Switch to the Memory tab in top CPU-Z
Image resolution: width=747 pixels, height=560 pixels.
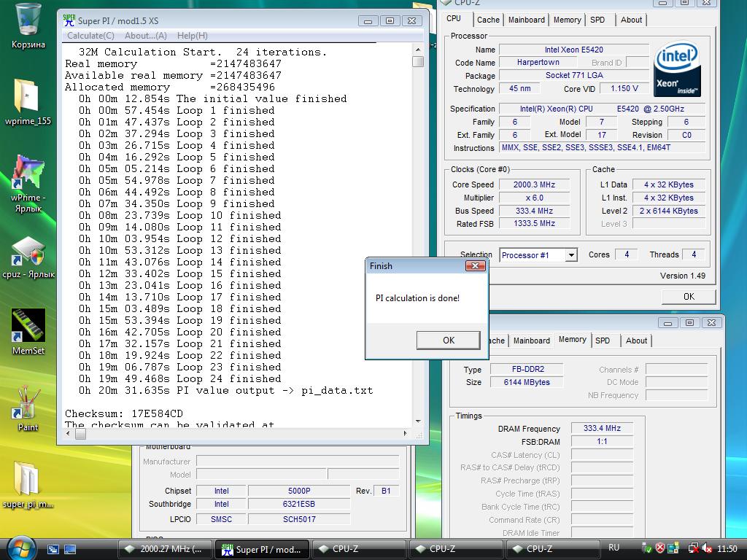[567, 20]
